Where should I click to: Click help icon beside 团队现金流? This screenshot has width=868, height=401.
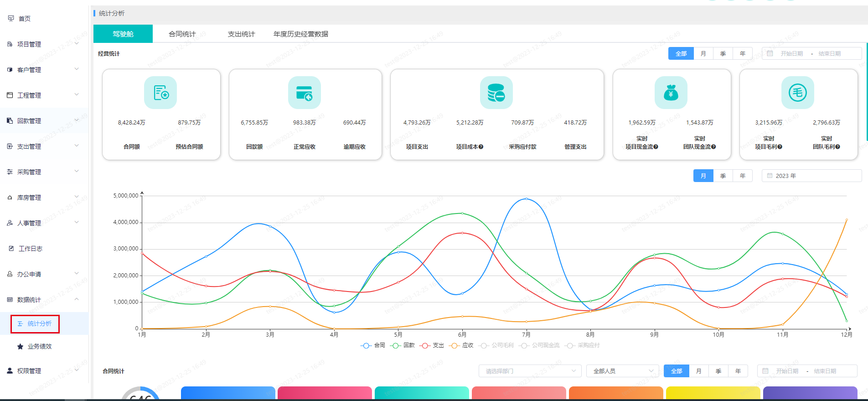pos(714,147)
